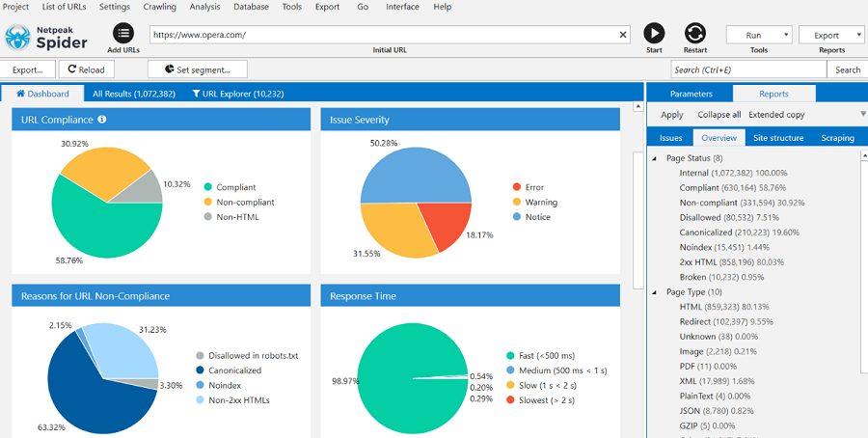Click in the Search (Ctrl+E) field
The image size is (868, 438).
click(x=747, y=69)
